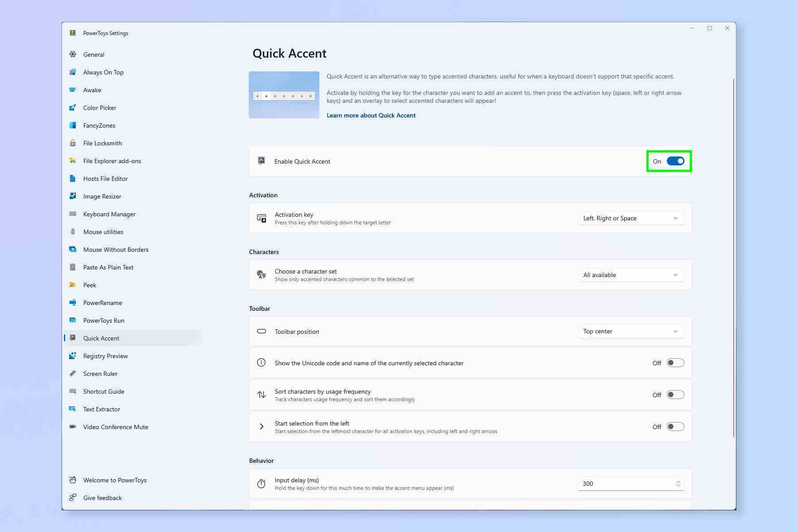This screenshot has width=798, height=532.
Task: Open the Give feedback entry
Action: [133, 498]
